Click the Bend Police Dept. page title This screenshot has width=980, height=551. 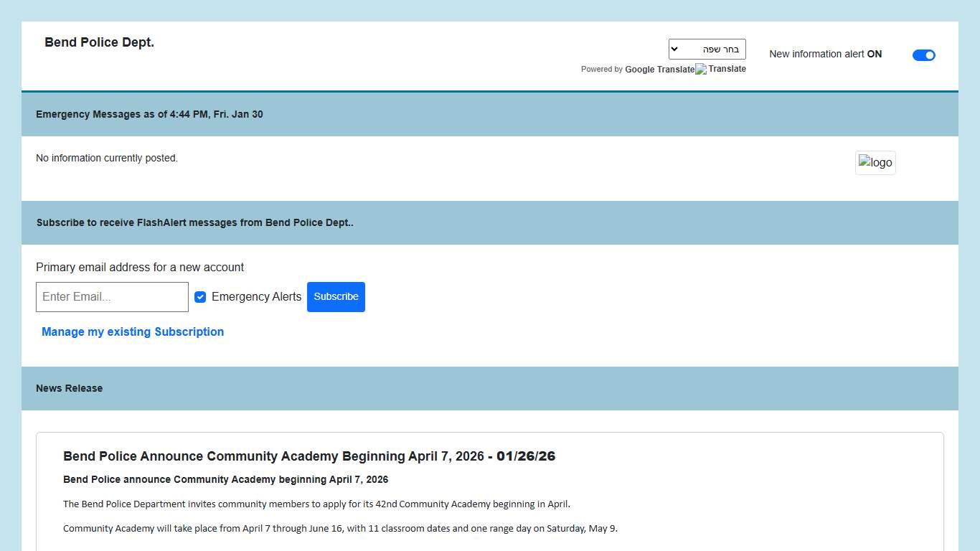pyautogui.click(x=99, y=42)
